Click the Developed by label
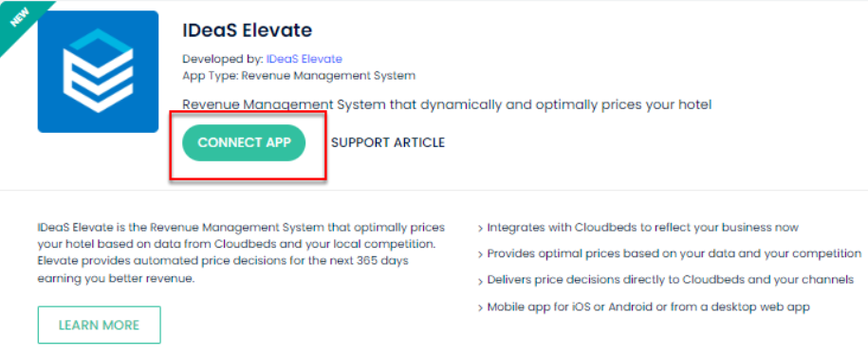The width and height of the screenshot is (868, 356). click(x=223, y=59)
